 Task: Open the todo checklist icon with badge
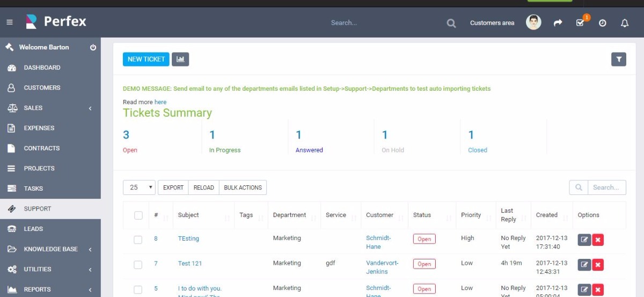(580, 23)
